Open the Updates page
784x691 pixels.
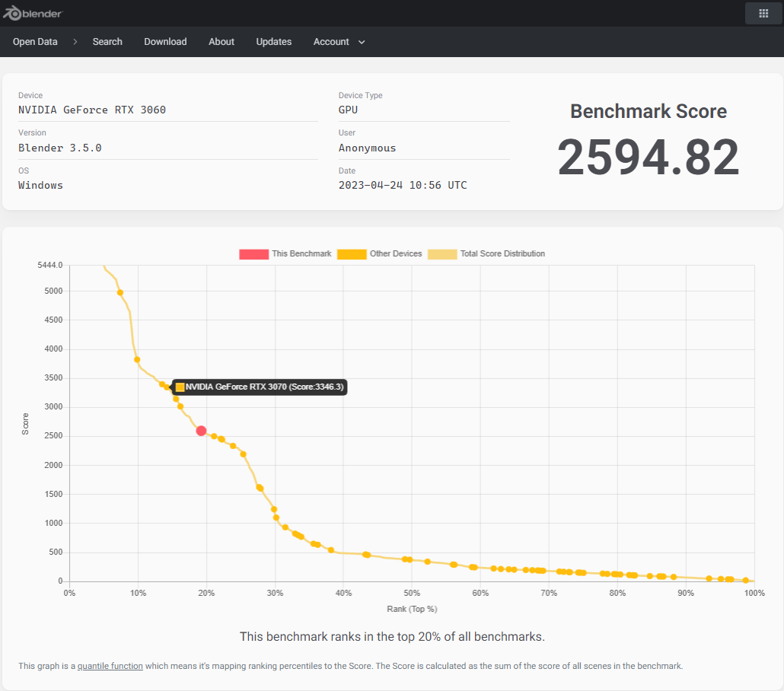click(x=273, y=42)
